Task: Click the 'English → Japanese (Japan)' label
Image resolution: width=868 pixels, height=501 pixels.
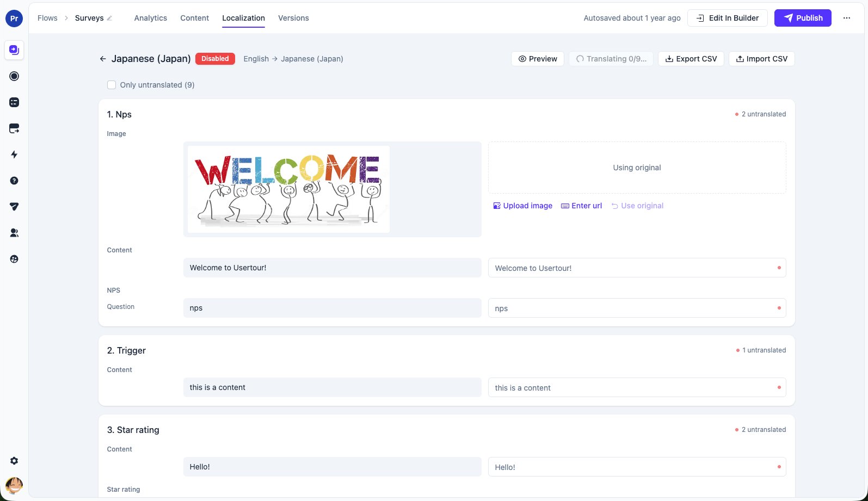Action: pos(293,59)
